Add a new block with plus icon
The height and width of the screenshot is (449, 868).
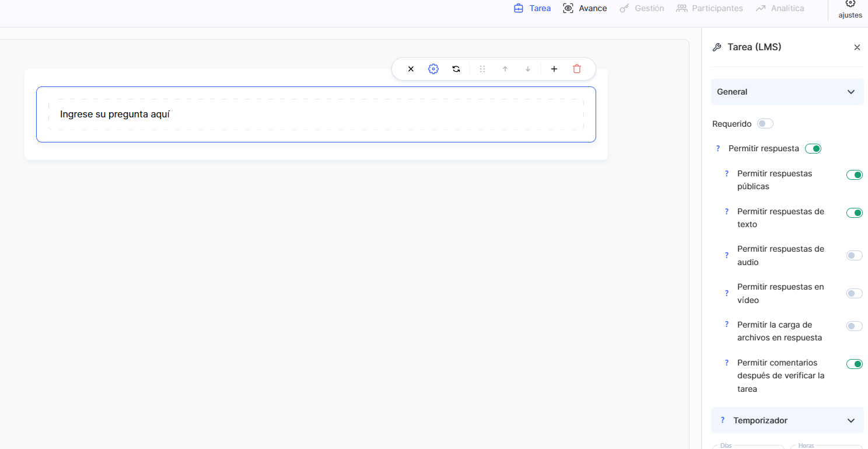click(x=554, y=69)
